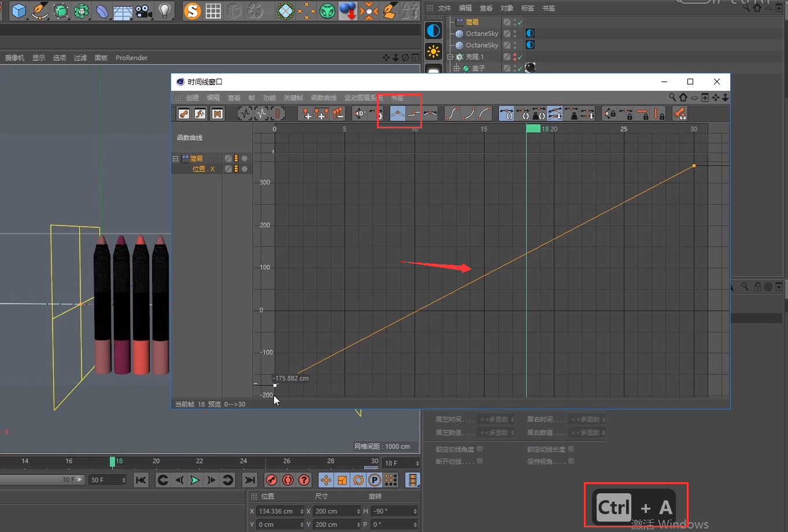Set keys to Linear interpolation
This screenshot has width=788, height=532.
[x=397, y=114]
